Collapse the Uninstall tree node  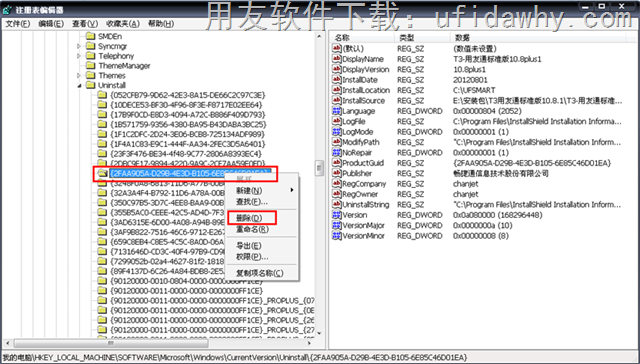click(x=79, y=85)
